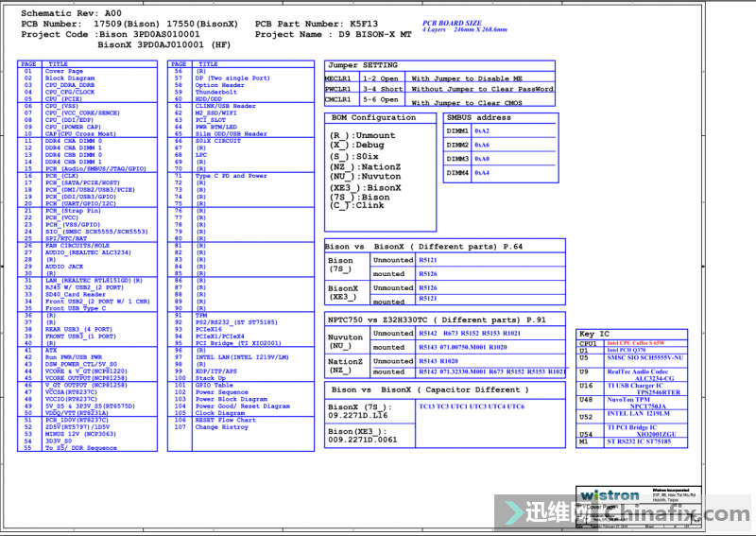
Task: Select the "CPU_CFG/CLOCK" index row
Action: click(x=70, y=92)
